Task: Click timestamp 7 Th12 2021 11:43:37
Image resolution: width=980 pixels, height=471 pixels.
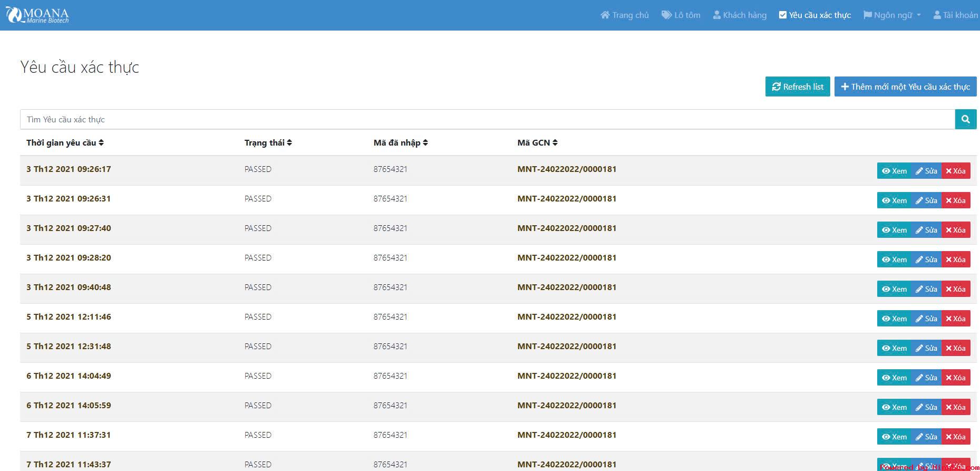Action: 69,465
